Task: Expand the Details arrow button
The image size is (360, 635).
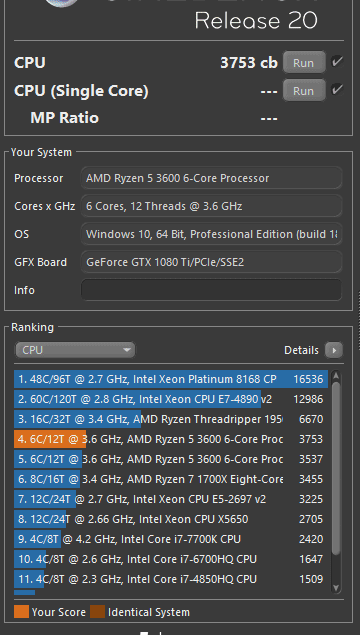Action: click(x=334, y=350)
